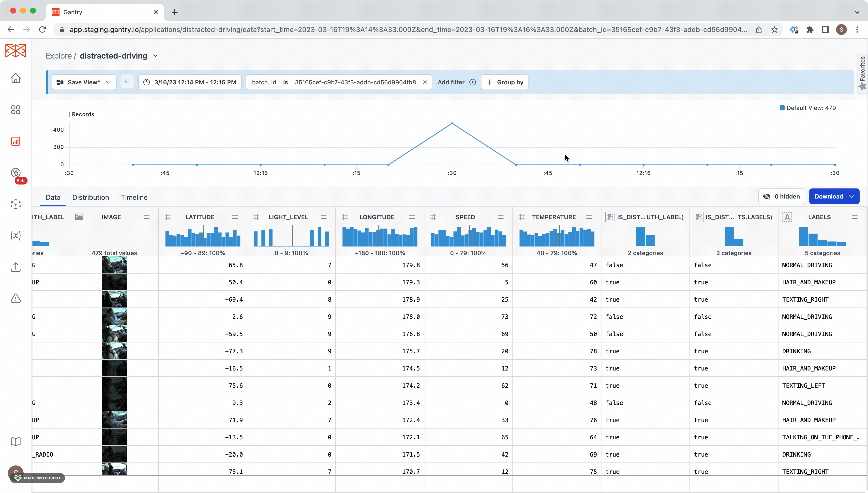Open the first row image thumbnail
The width and height of the screenshot is (868, 493).
tap(114, 265)
